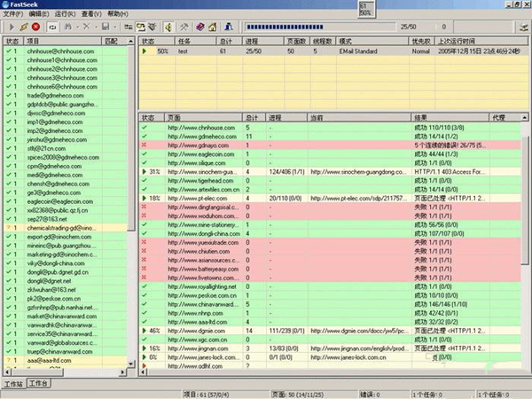Viewport: 532px width, 399px height.
Task: Click the hammer tools settings icon
Action: pos(184,27)
